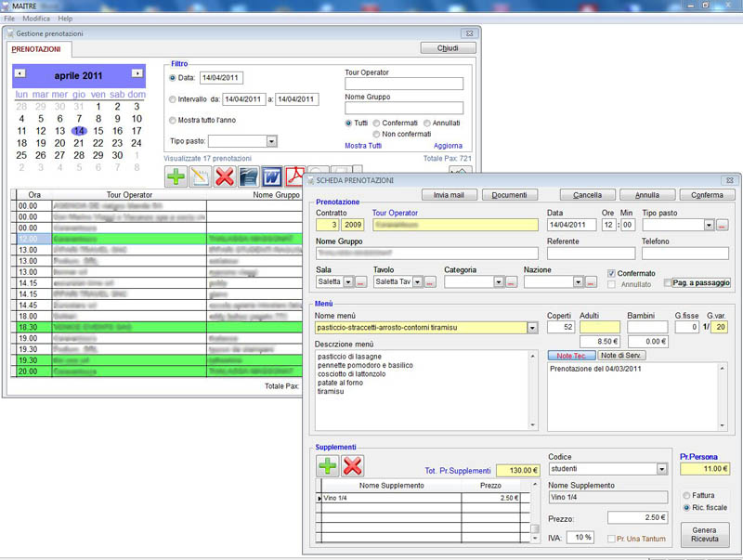This screenshot has width=743, height=560.
Task: Click the red X delete reservation icon
Action: point(225,176)
